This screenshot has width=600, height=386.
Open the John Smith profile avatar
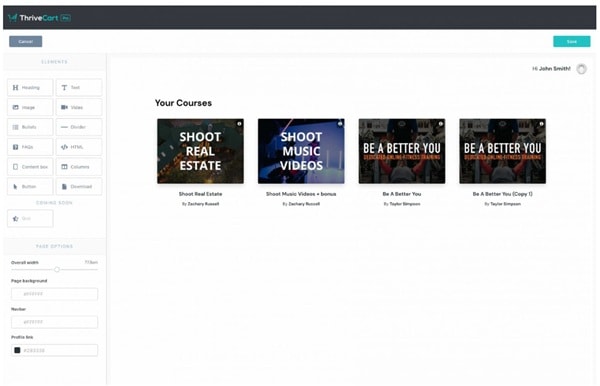click(582, 69)
